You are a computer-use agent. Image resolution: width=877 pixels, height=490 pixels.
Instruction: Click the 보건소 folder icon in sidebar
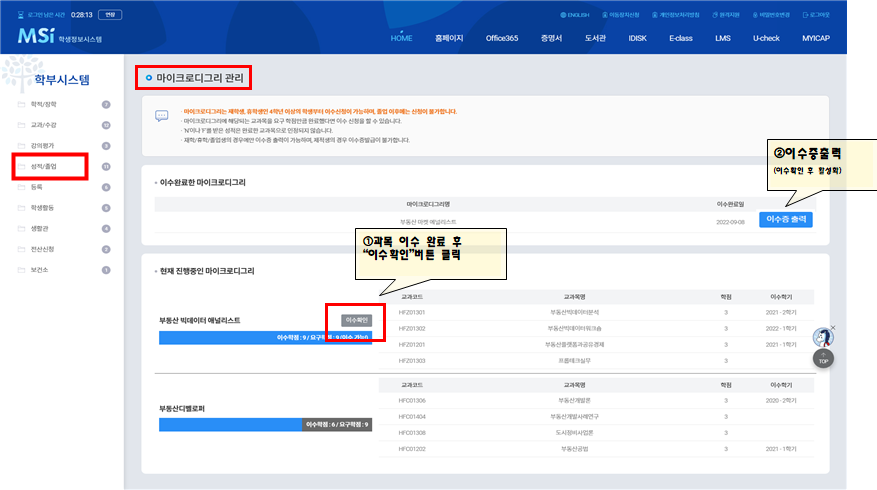(22, 270)
